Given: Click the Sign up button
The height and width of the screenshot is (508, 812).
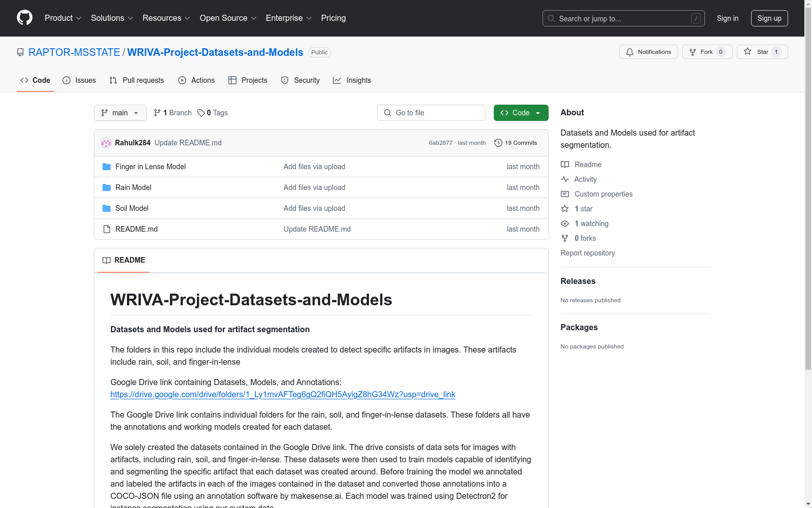Looking at the screenshot, I should click(x=769, y=18).
